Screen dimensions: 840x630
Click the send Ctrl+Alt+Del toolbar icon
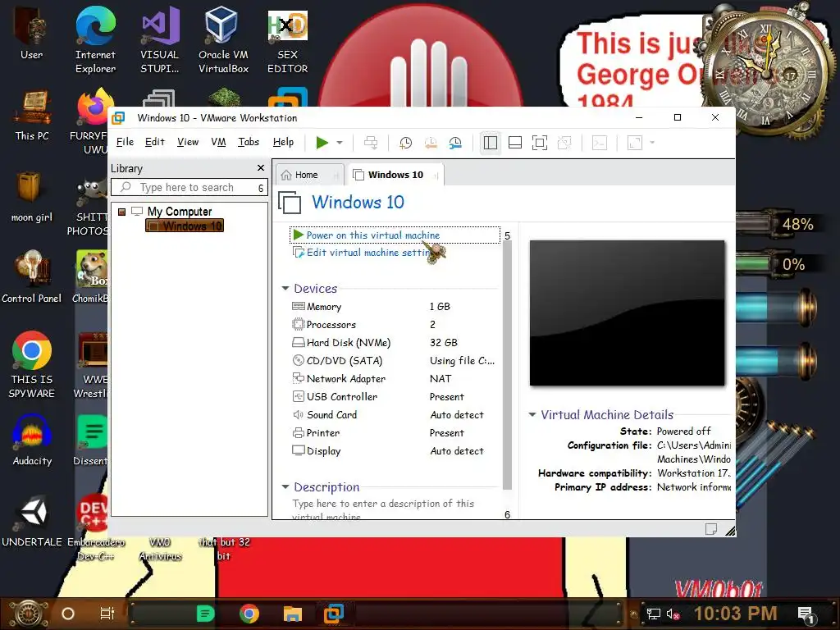(x=371, y=143)
